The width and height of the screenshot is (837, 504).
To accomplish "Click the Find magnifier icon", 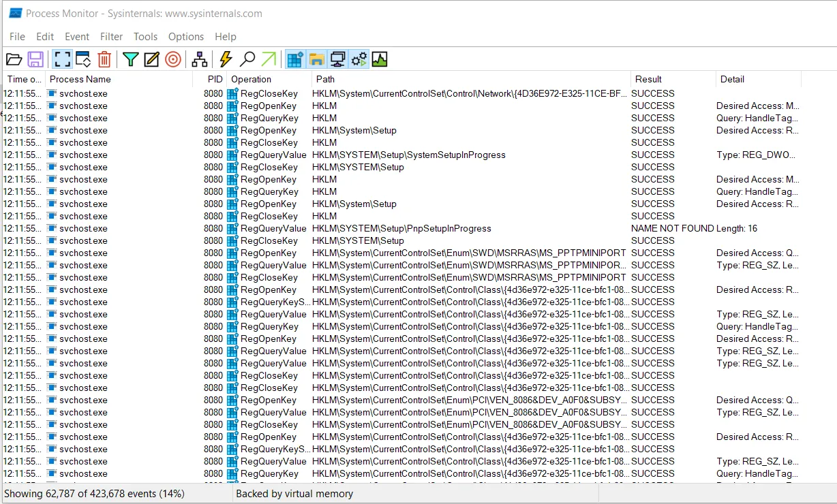I will tap(247, 60).
